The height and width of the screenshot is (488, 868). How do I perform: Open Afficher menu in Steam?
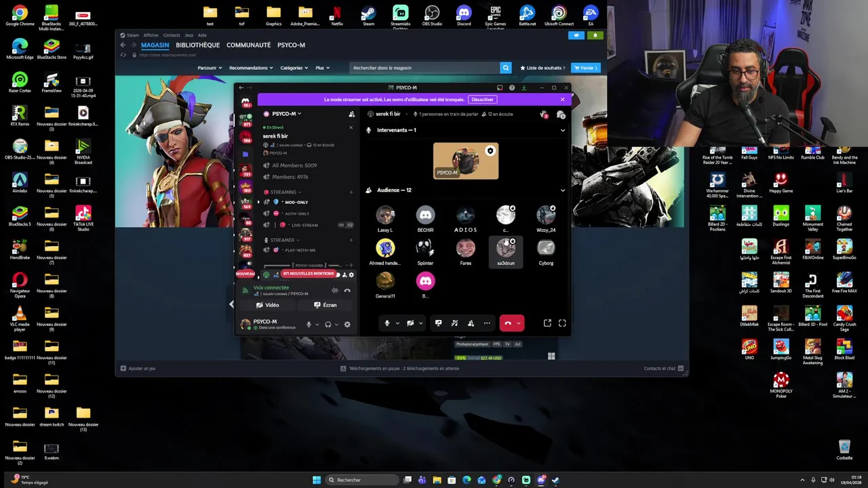click(151, 35)
